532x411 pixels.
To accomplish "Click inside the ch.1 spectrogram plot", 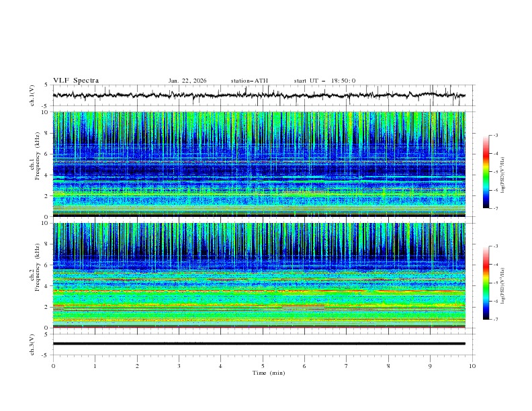I will pos(259,164).
